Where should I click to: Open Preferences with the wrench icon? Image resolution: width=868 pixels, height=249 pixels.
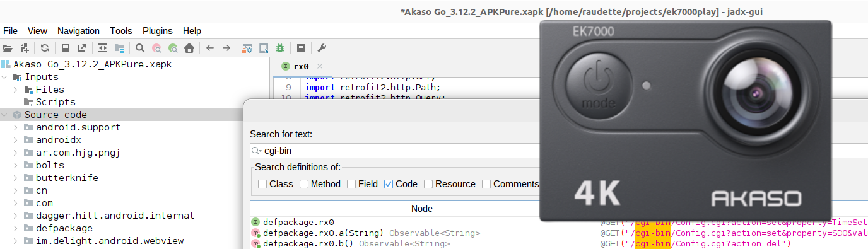tap(322, 48)
